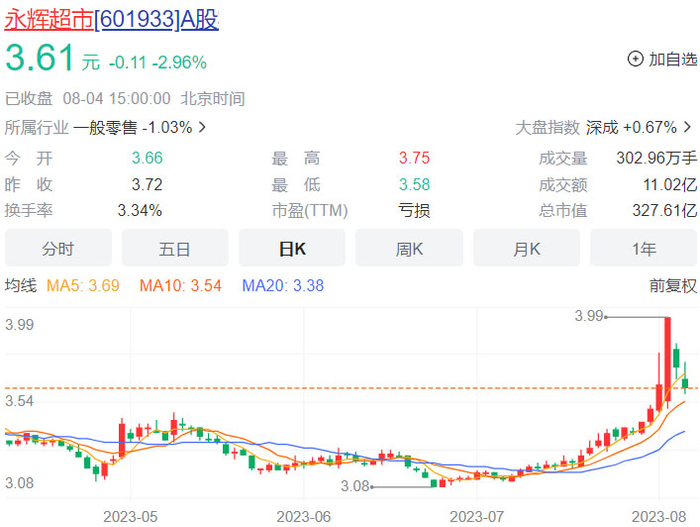This screenshot has width=700, height=527.
Task: Select the 日K chart tab
Action: point(292,248)
